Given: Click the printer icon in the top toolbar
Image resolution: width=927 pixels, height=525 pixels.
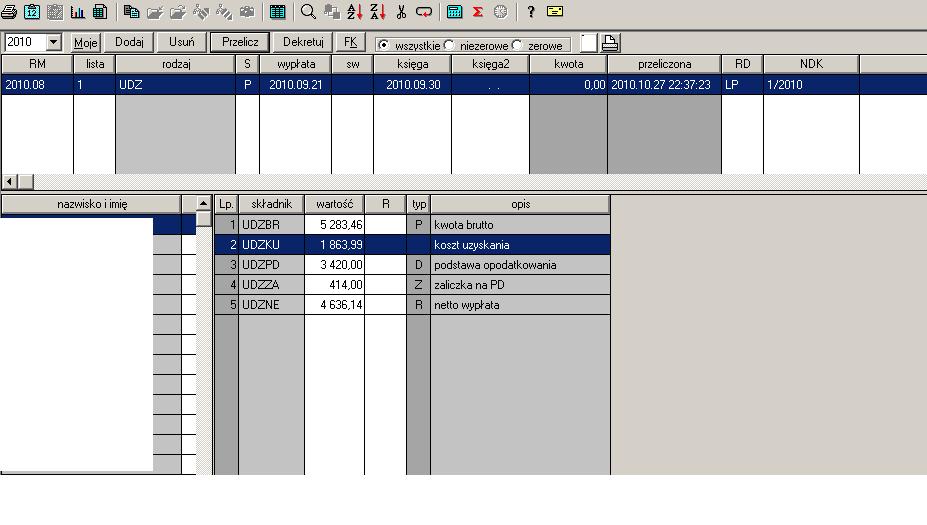Looking at the screenshot, I should tap(9, 12).
